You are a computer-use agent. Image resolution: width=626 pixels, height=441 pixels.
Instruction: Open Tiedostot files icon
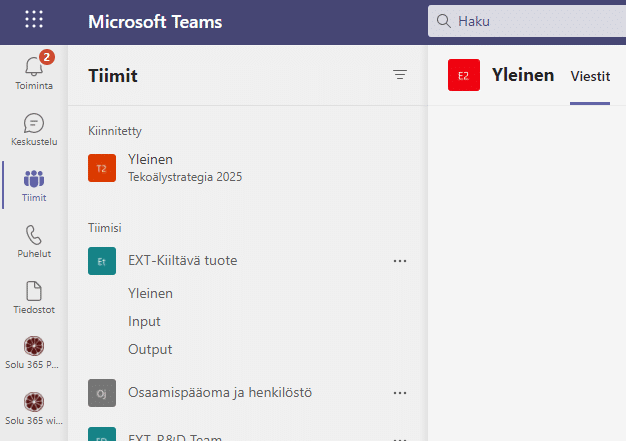[34, 291]
